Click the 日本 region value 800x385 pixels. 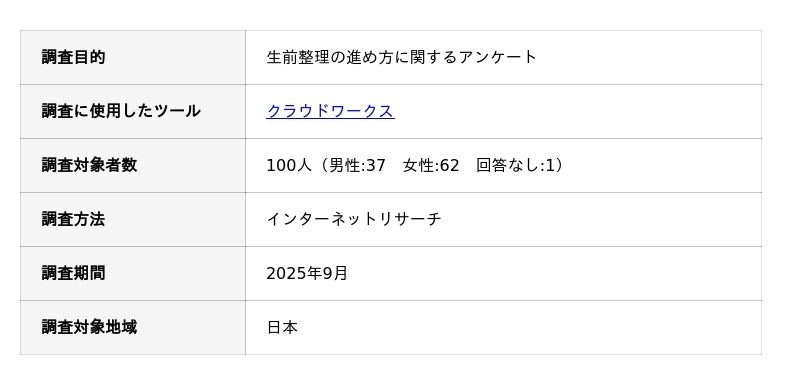[282, 327]
